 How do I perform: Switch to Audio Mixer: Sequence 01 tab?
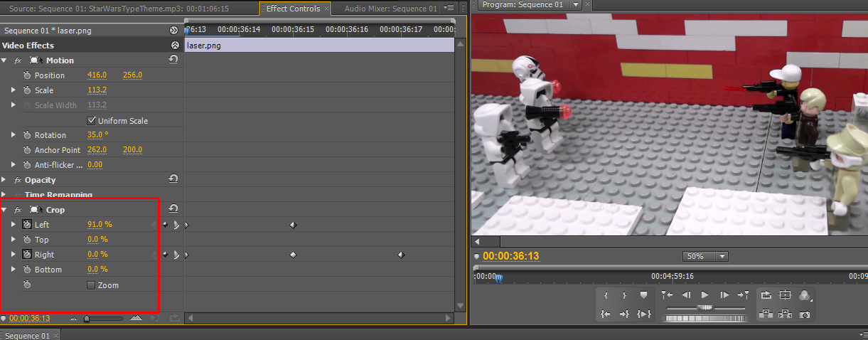point(390,9)
